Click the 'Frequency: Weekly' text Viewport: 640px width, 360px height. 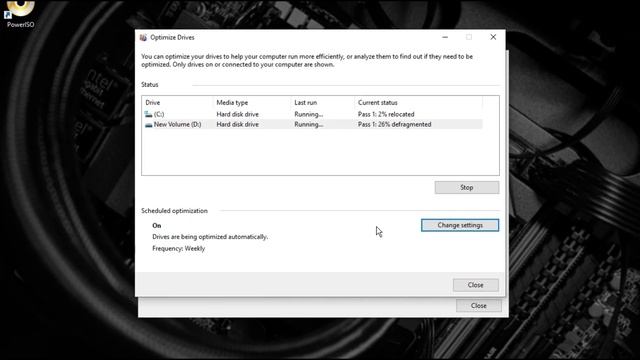[x=178, y=249]
